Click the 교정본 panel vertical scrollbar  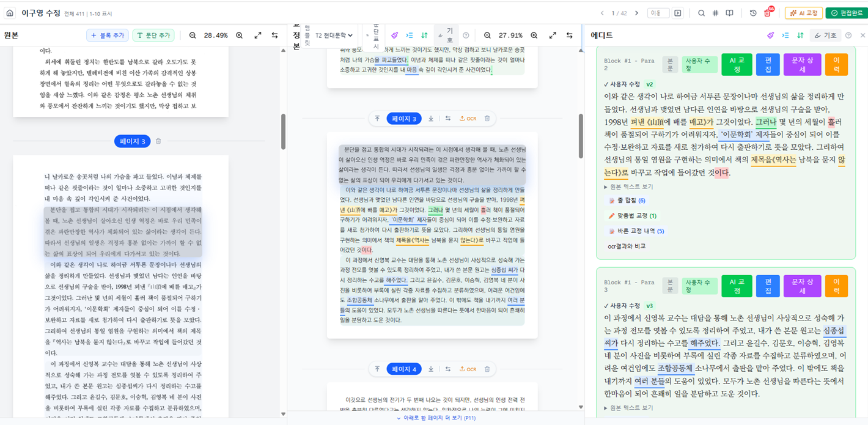click(x=581, y=135)
